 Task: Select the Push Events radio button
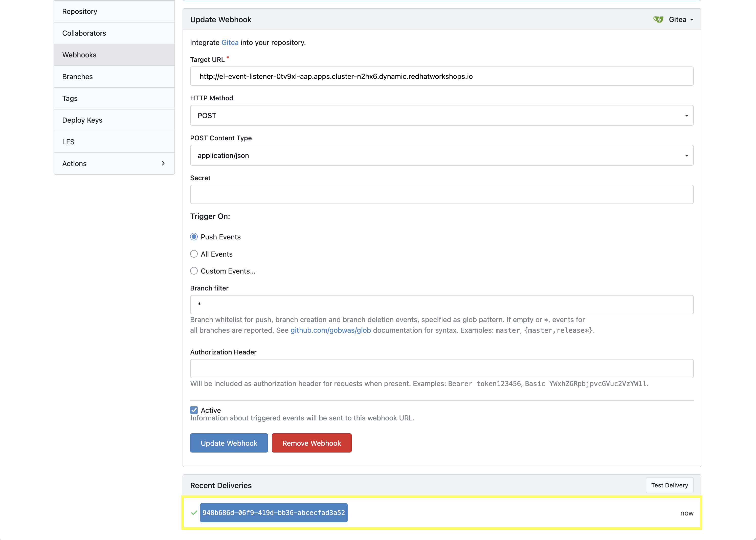pos(194,236)
